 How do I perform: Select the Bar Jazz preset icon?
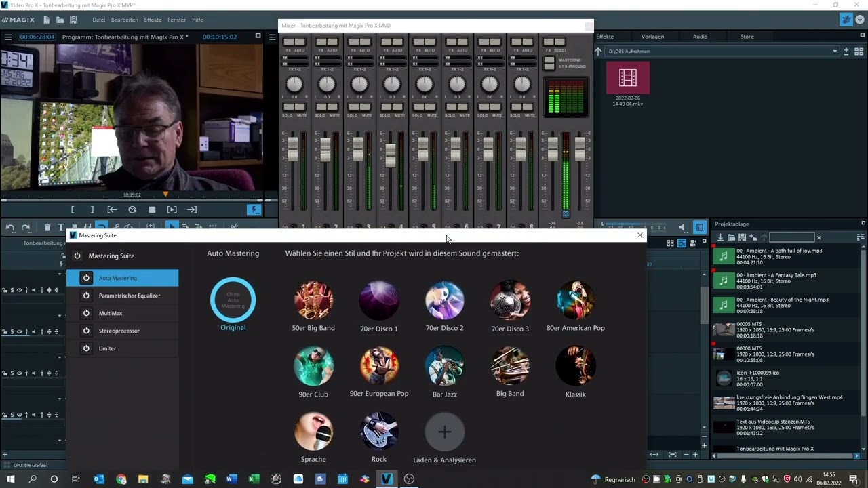point(444,366)
